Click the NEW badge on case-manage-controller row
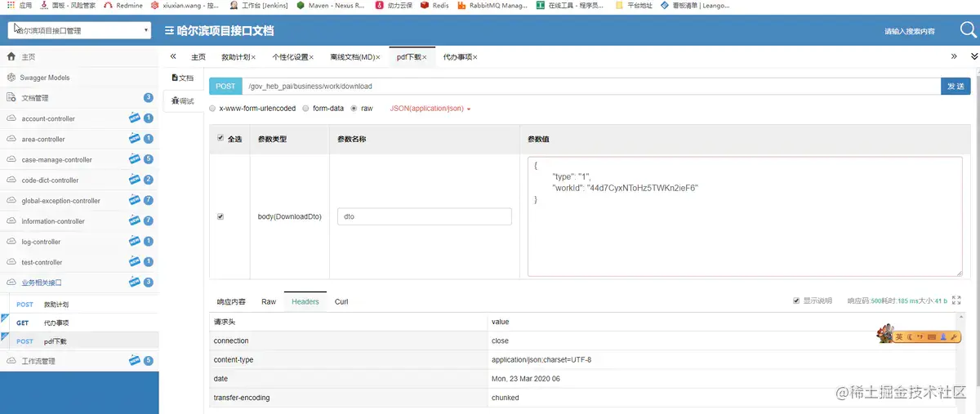Viewport: 980px width, 414px height. pos(135,159)
